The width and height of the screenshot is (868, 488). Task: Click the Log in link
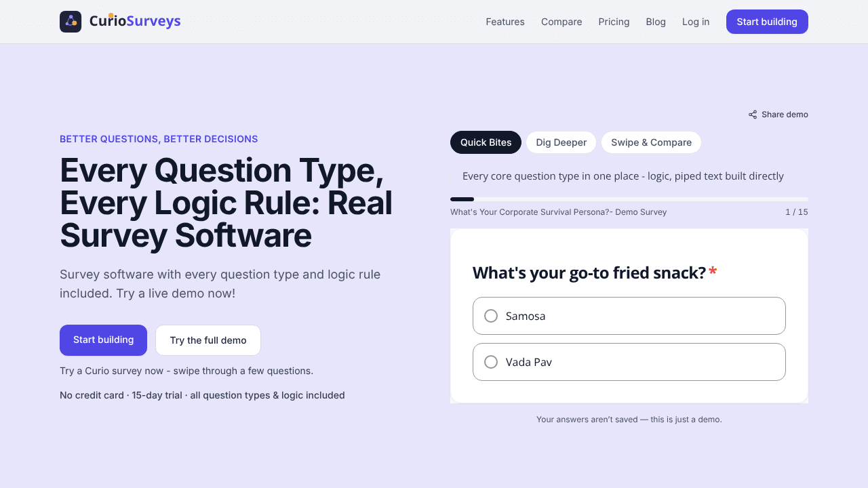(x=696, y=22)
